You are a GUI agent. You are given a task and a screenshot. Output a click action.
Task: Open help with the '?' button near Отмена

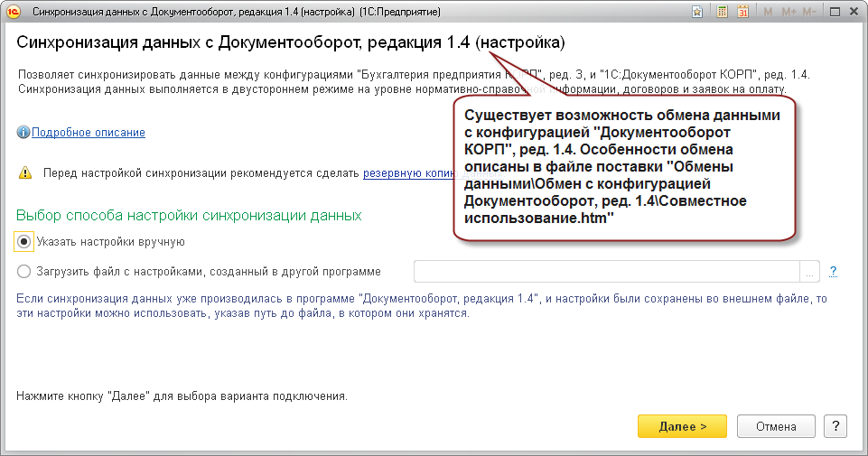[x=835, y=426]
